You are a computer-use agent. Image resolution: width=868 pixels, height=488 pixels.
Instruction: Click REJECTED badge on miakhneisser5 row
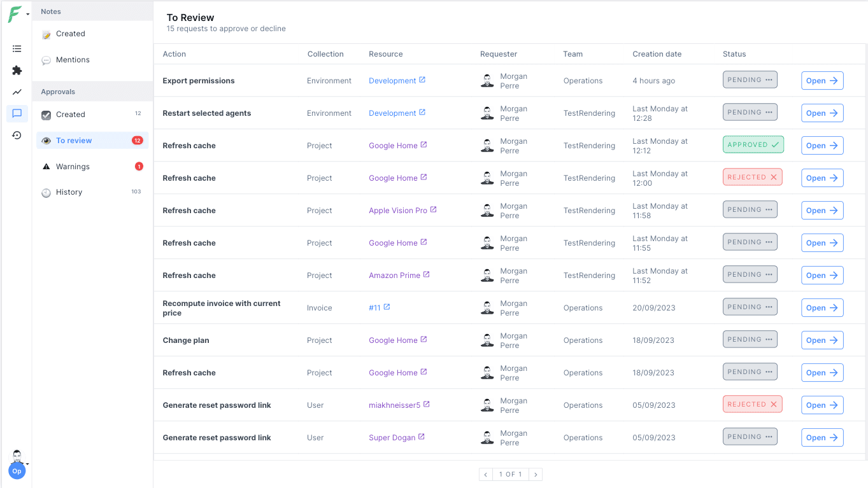tap(752, 405)
